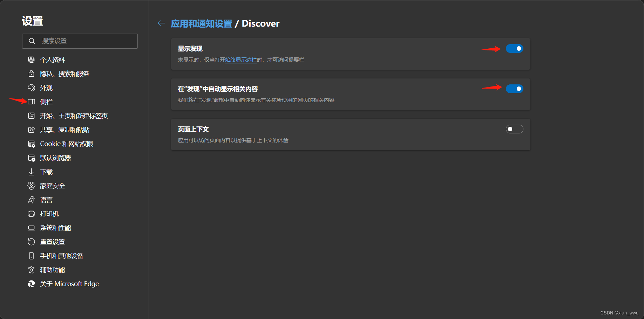Click the appearance icon beside 外观
Viewport: 644px width, 319px height.
click(x=31, y=88)
